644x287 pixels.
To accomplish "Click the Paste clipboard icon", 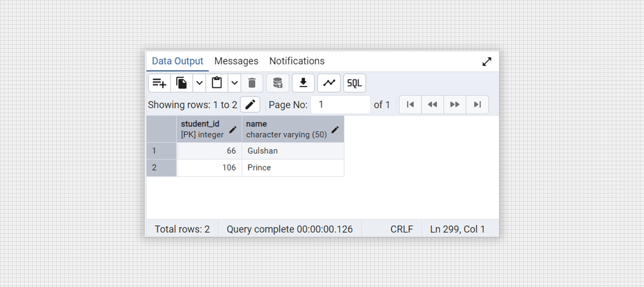I will point(217,83).
